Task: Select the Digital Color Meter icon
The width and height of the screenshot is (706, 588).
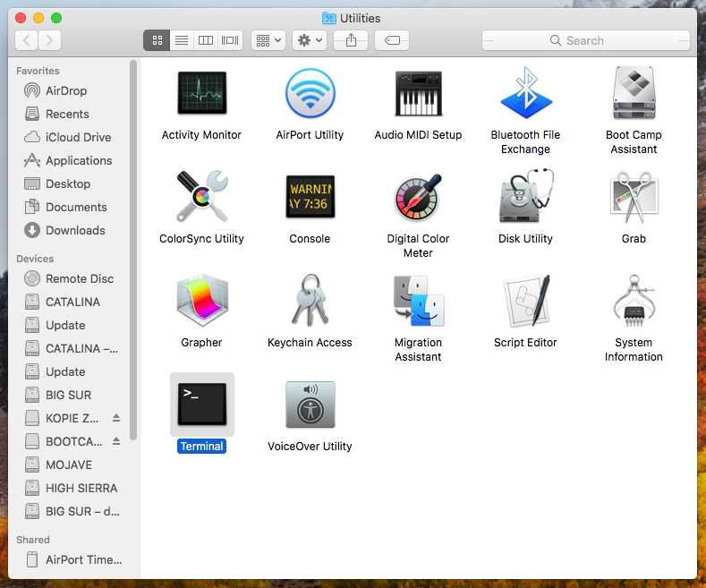Action: click(x=418, y=196)
